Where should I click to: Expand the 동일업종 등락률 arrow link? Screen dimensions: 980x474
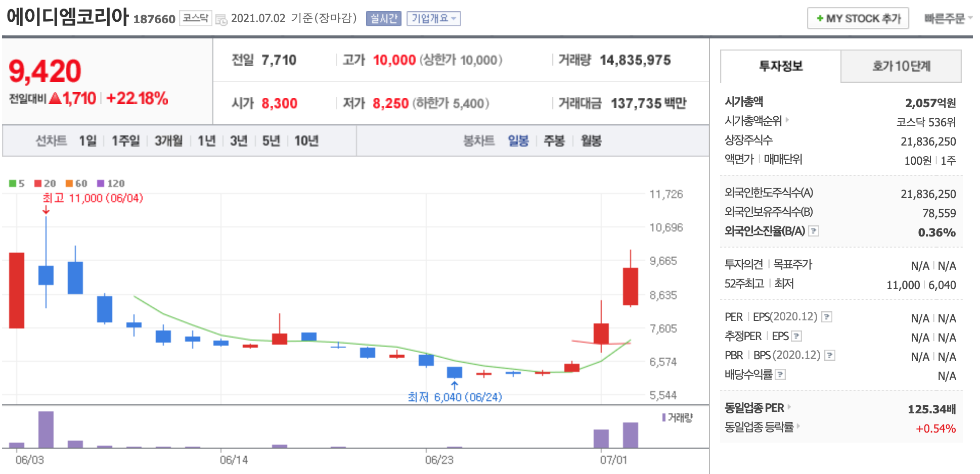point(798,426)
